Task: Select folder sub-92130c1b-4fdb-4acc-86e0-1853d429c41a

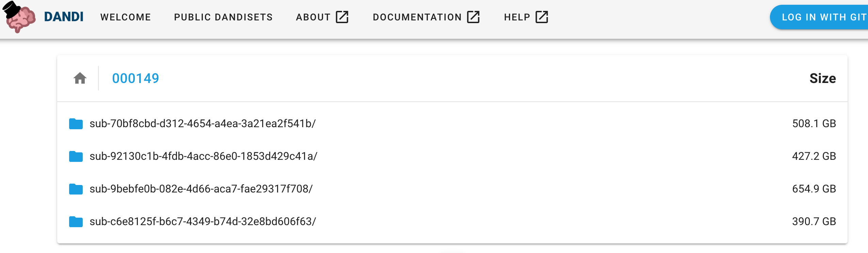Action: click(x=203, y=156)
